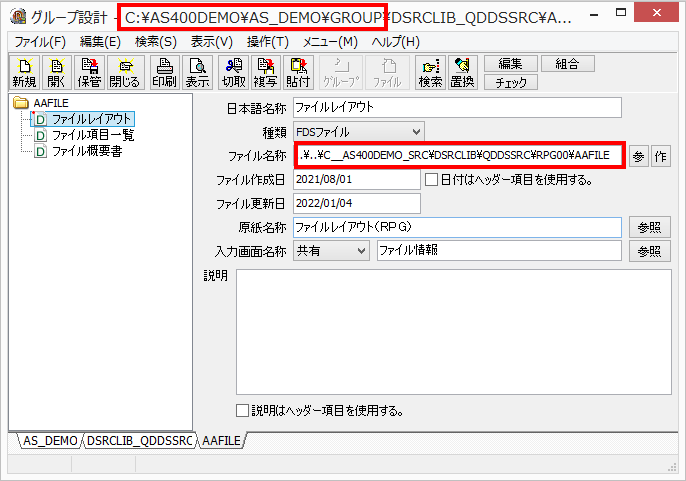This screenshot has height=481, width=686.
Task: Switch to the AS_DEMO bottom tab
Action: 50,440
